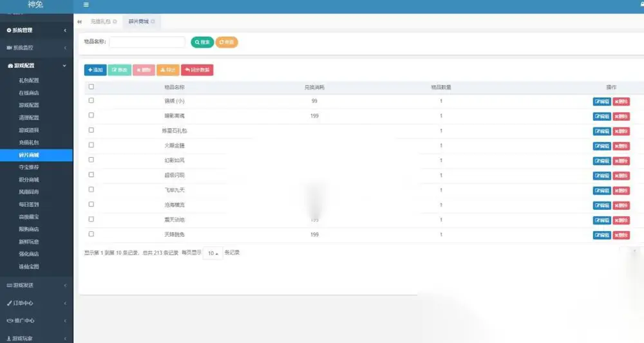Check the box for row 火眼金睛
Viewport: 644px width, 343px height.
pos(91,145)
